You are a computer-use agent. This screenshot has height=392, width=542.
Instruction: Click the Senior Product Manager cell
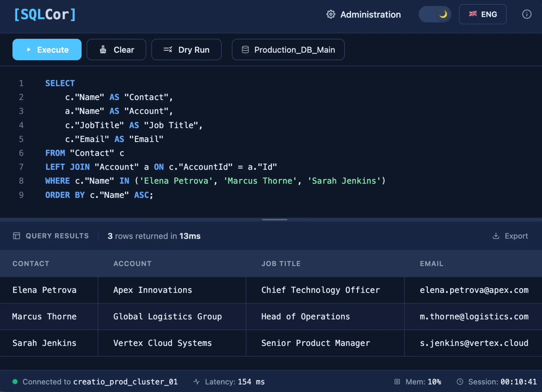point(325,343)
